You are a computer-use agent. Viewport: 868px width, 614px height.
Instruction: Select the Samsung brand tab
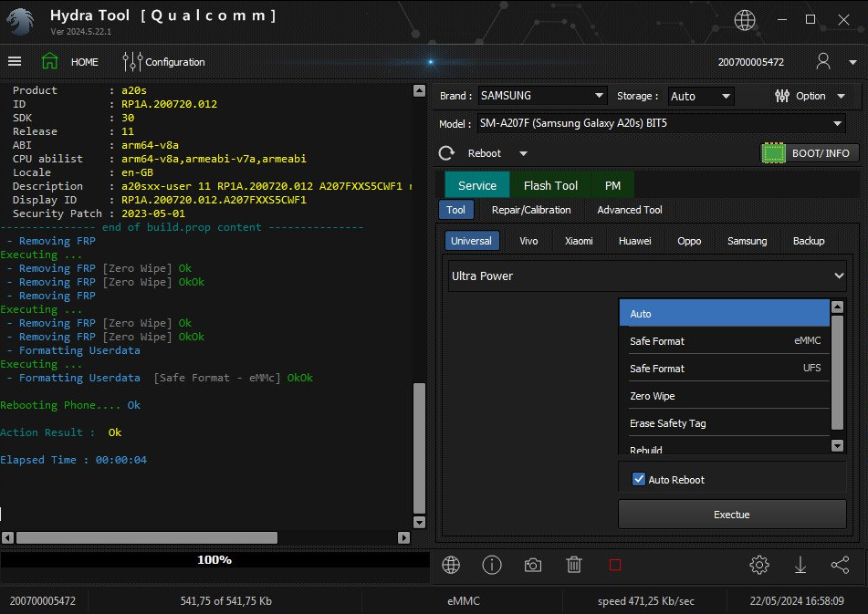747,241
